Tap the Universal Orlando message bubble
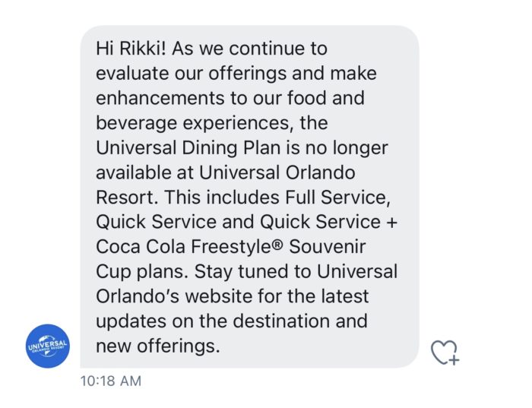This screenshot has width=532, height=408. coord(249,197)
